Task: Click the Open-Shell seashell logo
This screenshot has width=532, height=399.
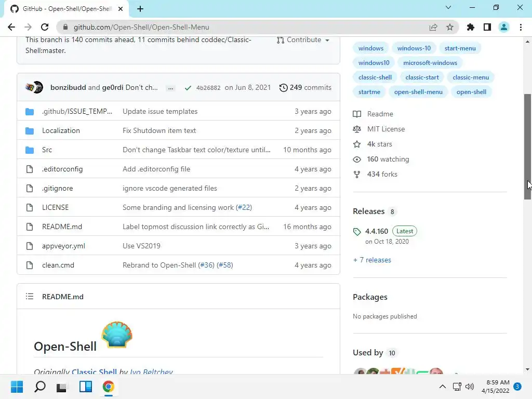Action: tap(117, 335)
